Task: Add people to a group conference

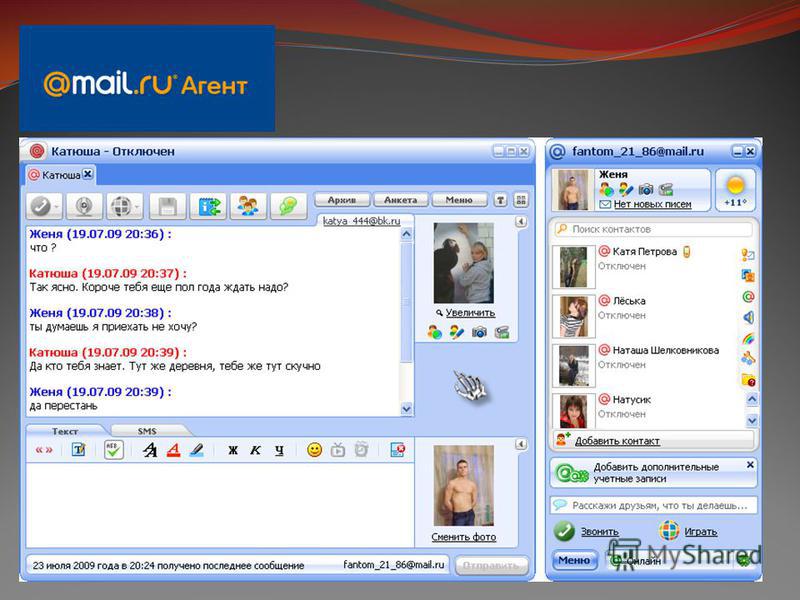Action: (x=248, y=206)
